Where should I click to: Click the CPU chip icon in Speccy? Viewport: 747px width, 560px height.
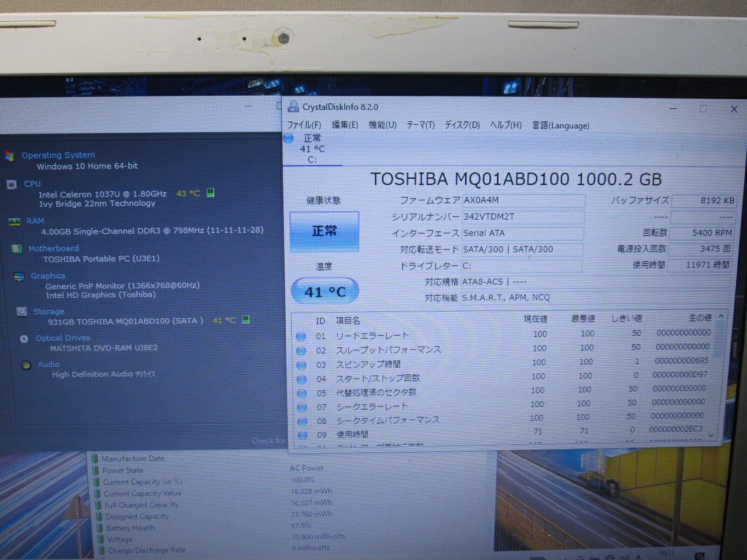coord(12,184)
